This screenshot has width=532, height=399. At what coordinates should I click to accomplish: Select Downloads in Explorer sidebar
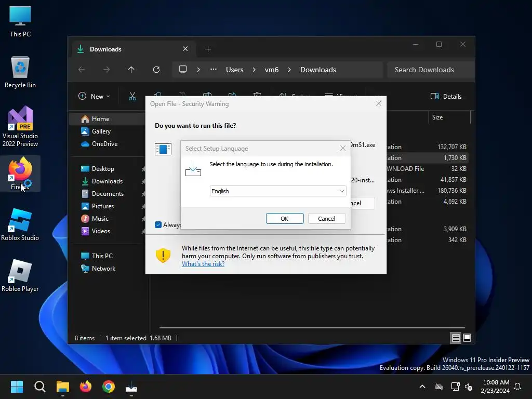pyautogui.click(x=107, y=181)
